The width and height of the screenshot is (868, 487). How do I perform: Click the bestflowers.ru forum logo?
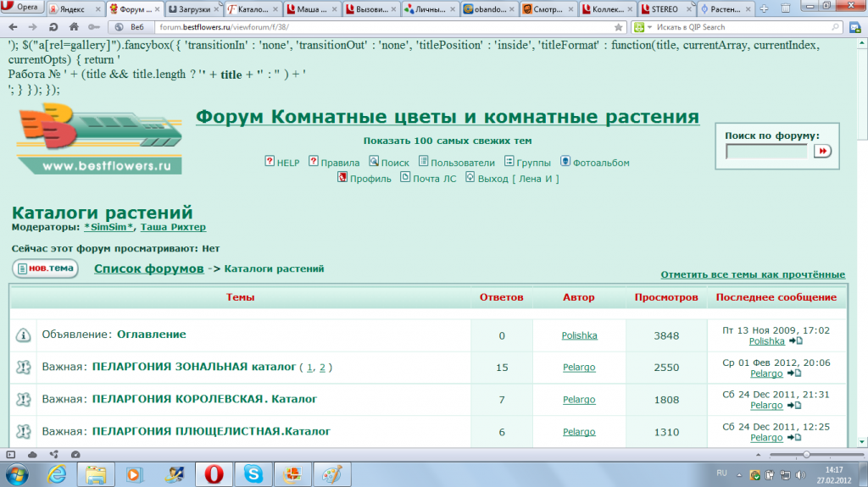point(99,136)
